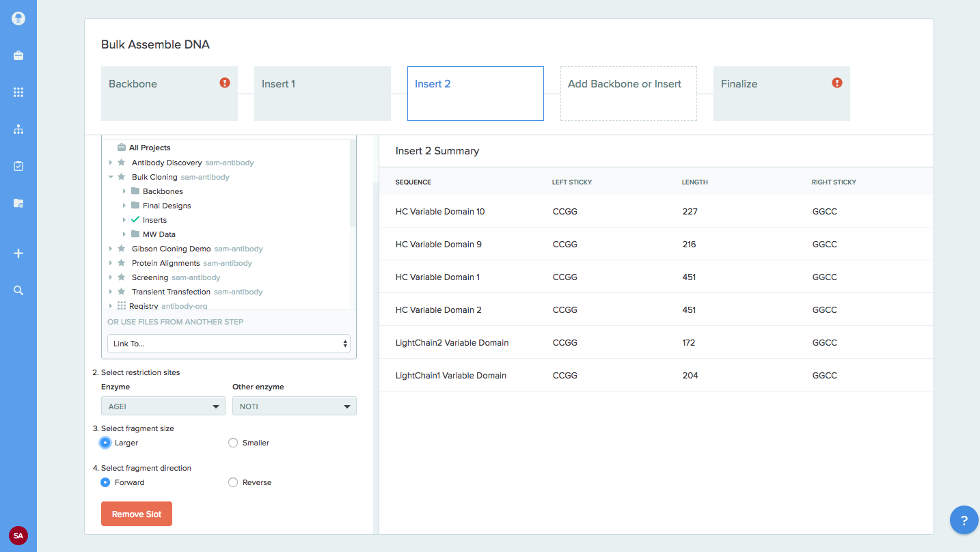The image size is (980, 552).
Task: Click the star icon beside Protein Alignments
Action: [121, 263]
